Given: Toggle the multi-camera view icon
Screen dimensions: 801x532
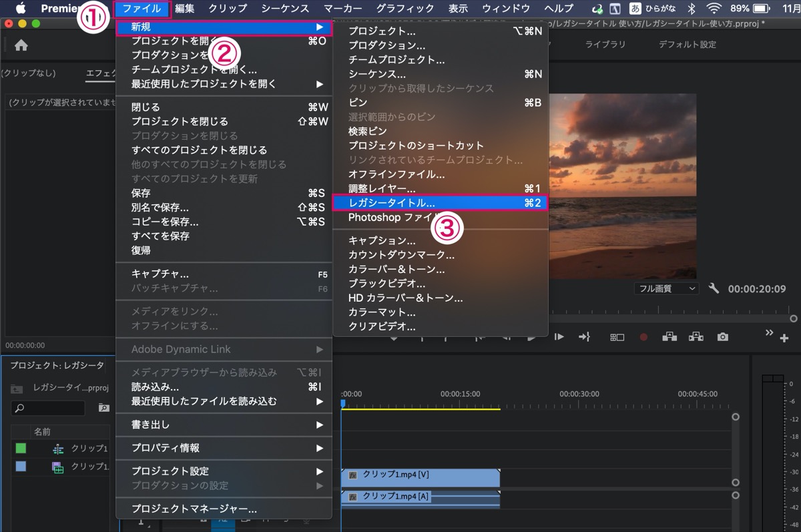Looking at the screenshot, I should [x=617, y=338].
